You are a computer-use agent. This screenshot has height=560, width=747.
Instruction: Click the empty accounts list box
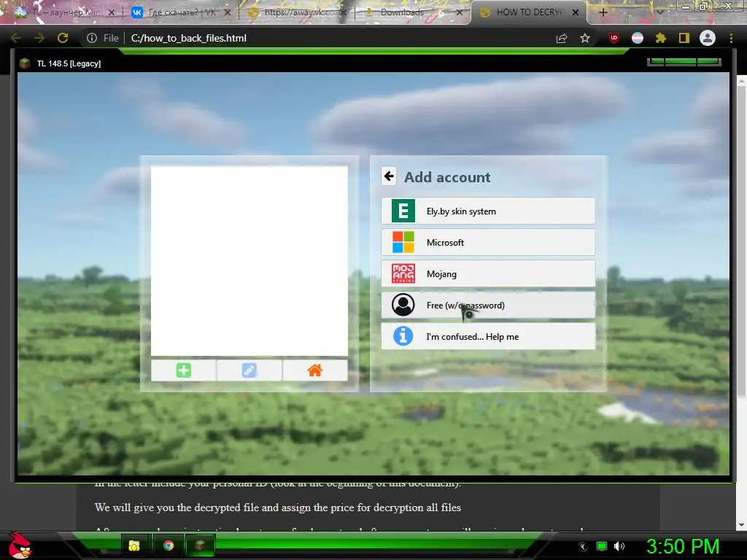[249, 260]
